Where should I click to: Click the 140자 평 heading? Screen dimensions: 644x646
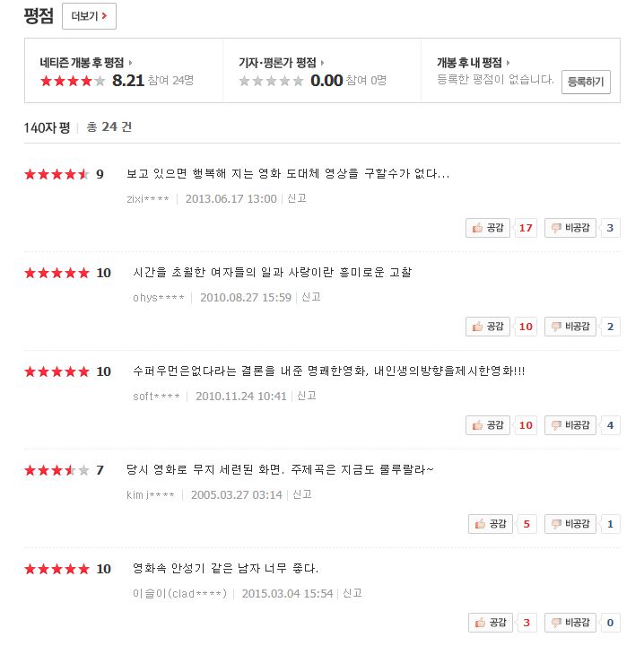tap(47, 127)
